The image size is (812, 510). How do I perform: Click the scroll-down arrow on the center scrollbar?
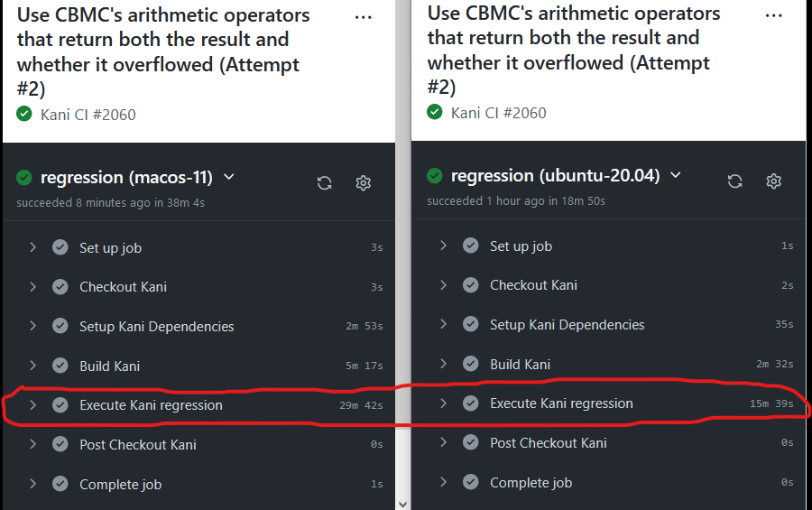click(402, 504)
